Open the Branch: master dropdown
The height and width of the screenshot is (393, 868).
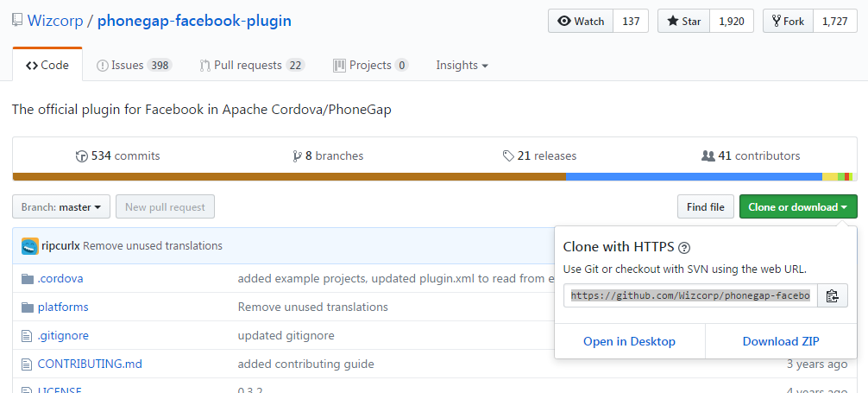61,206
